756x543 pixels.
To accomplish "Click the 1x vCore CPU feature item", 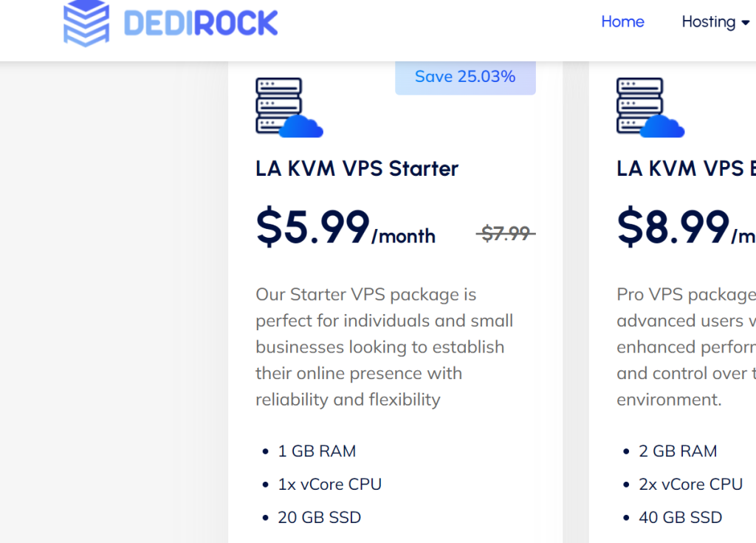I will click(330, 484).
